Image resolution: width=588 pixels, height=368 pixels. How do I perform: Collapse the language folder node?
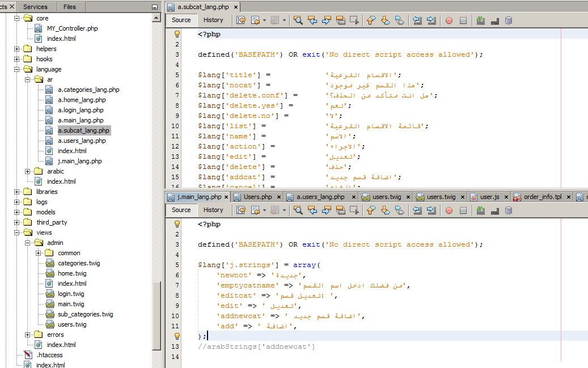pos(17,69)
